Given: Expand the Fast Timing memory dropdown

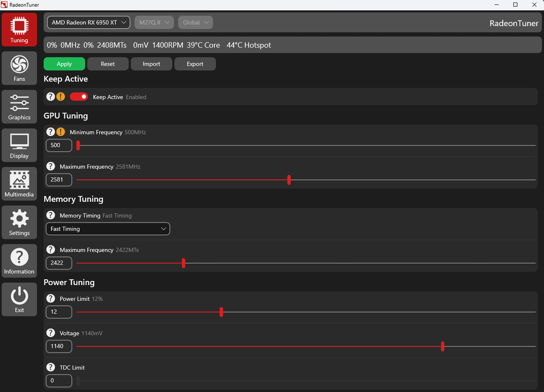Looking at the screenshot, I should [108, 229].
